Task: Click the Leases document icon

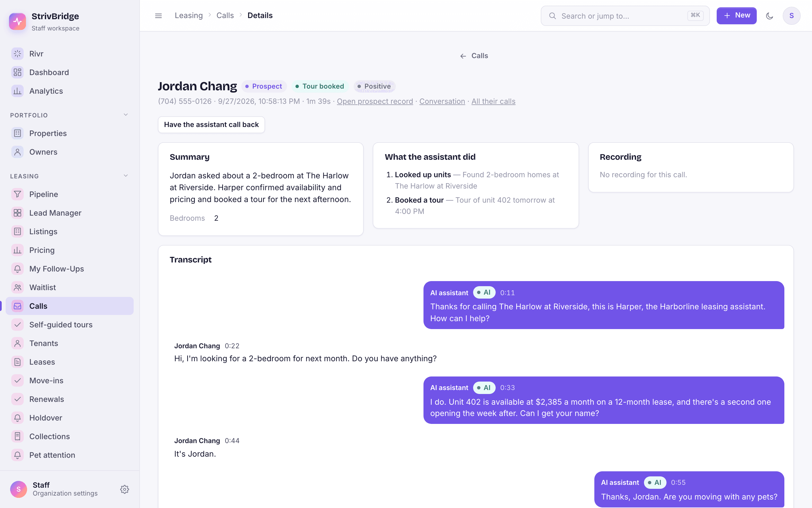Action: [x=17, y=362]
